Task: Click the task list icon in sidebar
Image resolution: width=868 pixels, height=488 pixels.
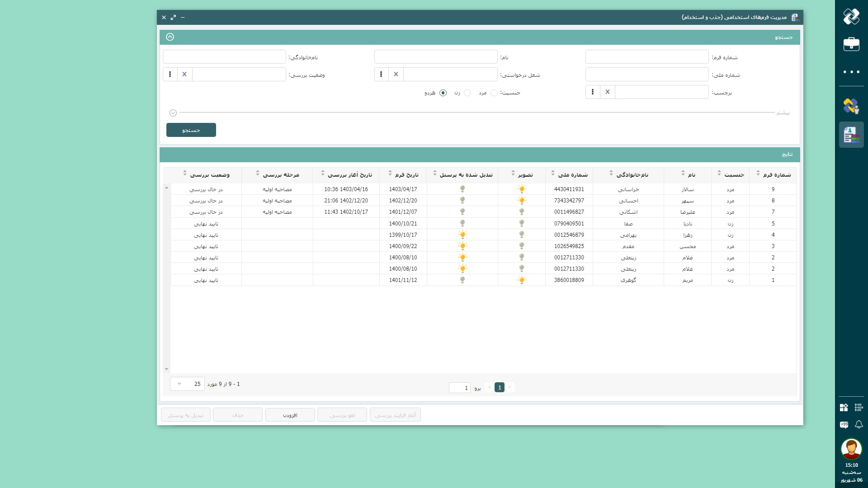Action: point(859,407)
